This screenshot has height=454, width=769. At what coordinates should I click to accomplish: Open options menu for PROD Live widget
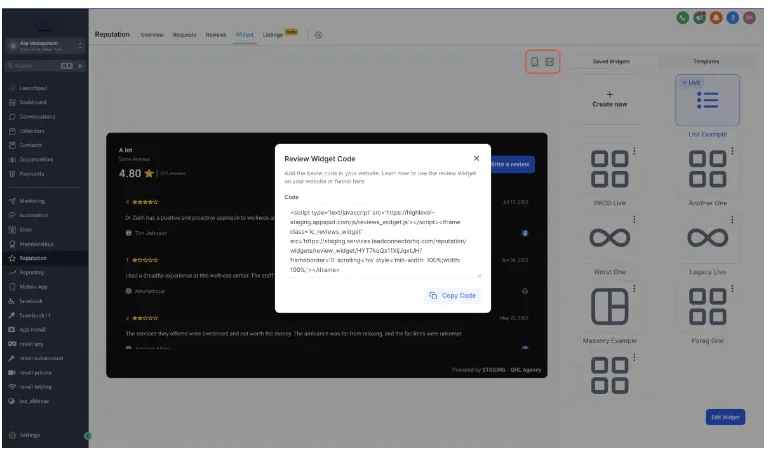click(x=634, y=151)
